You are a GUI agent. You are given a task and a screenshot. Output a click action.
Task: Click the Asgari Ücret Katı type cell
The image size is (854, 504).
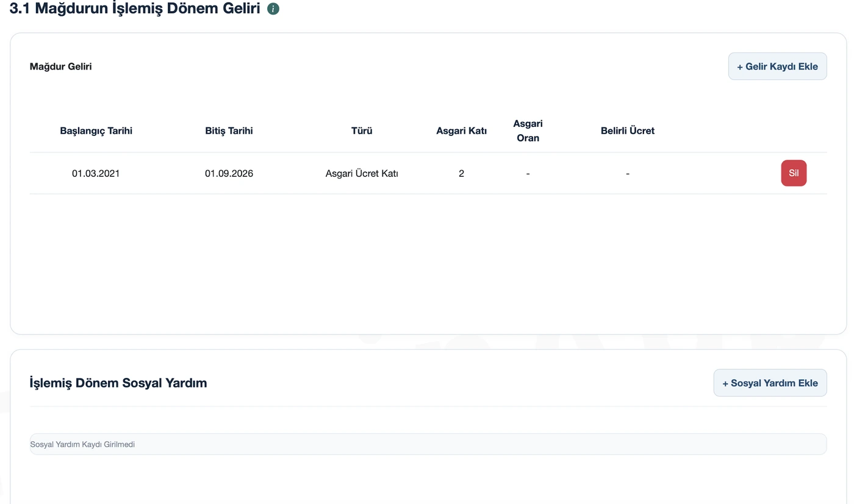(x=362, y=174)
